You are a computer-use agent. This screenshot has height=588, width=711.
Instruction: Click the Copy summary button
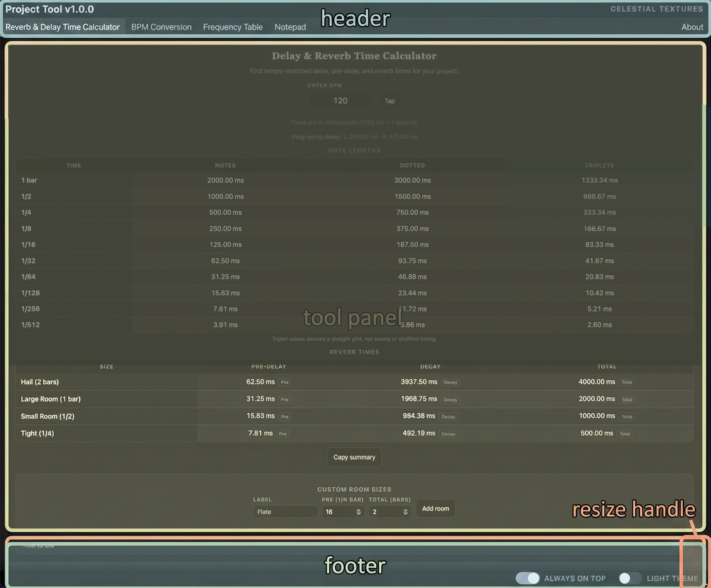[x=354, y=457]
